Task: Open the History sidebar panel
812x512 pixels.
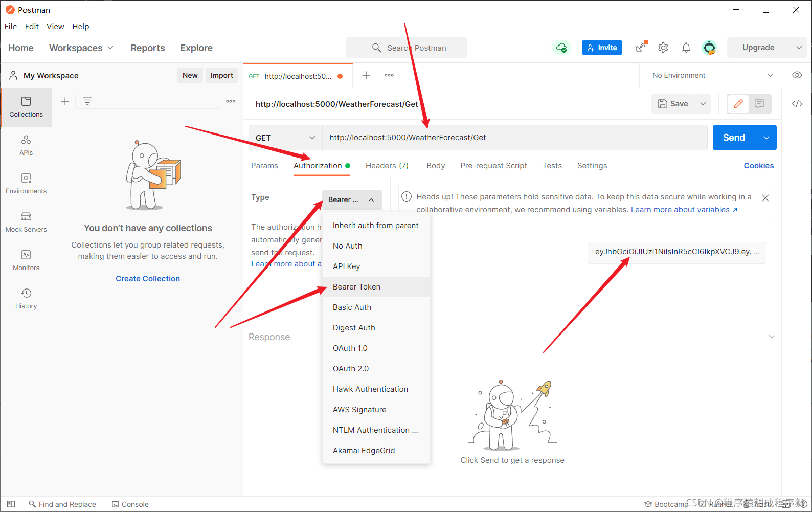Action: 26,299
